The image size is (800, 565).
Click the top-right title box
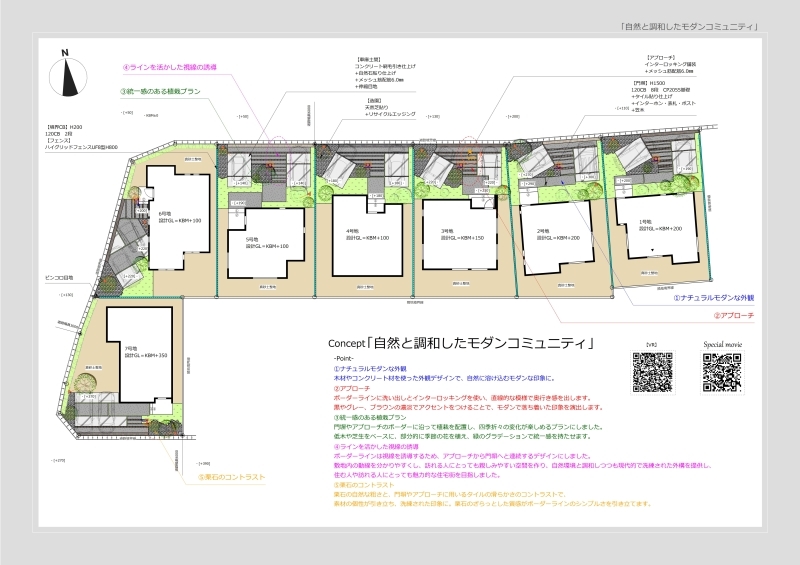point(688,26)
